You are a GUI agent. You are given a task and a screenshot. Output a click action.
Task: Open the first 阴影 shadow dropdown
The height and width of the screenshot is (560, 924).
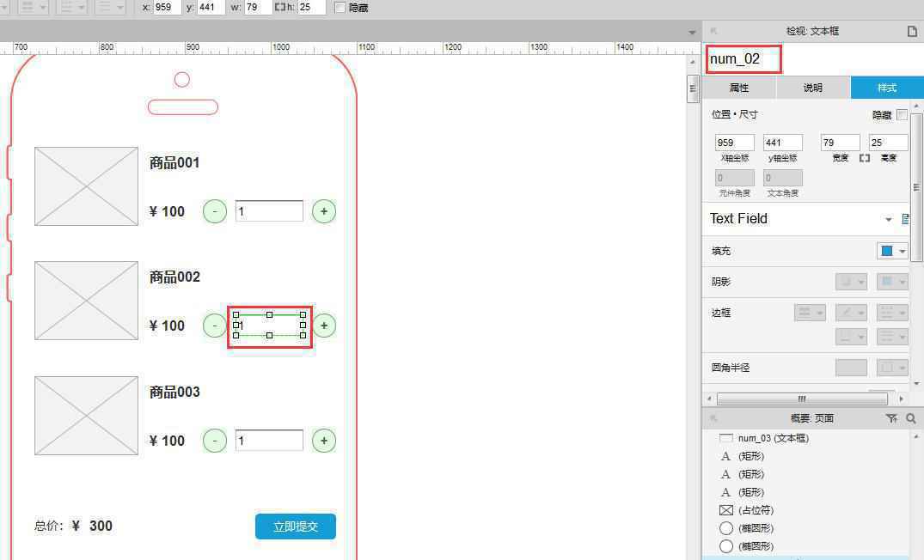click(851, 282)
